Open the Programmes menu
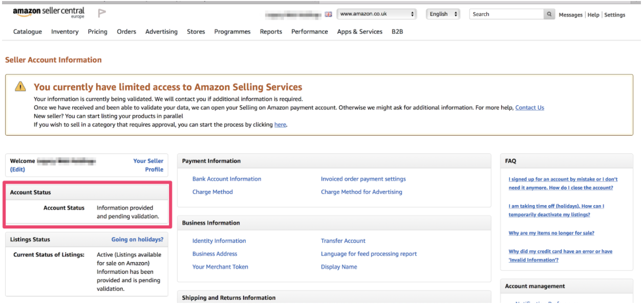The width and height of the screenshot is (644, 306). coord(232,32)
